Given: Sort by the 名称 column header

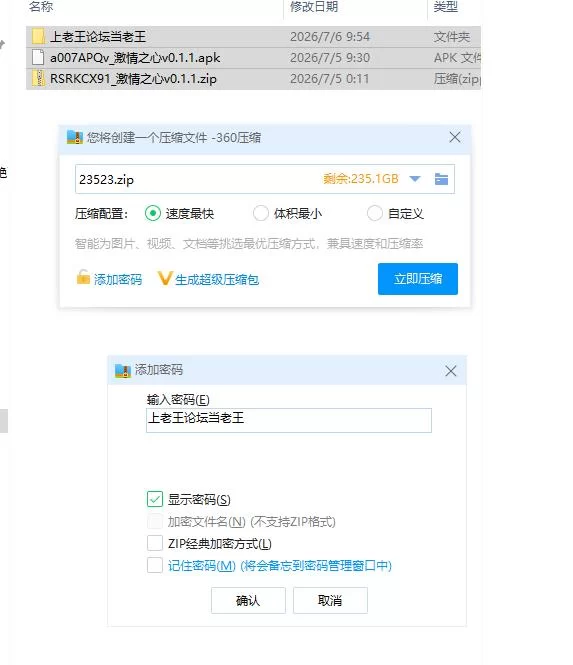Looking at the screenshot, I should 41,6.
